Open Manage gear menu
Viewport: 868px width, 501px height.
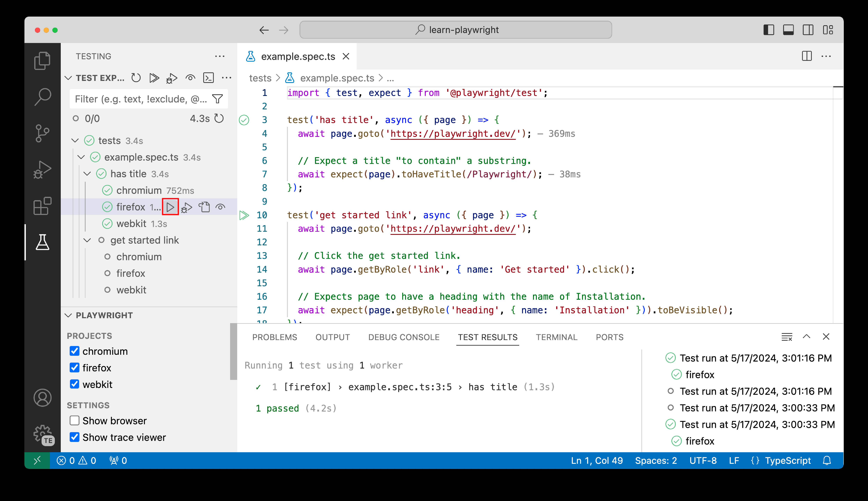click(42, 434)
